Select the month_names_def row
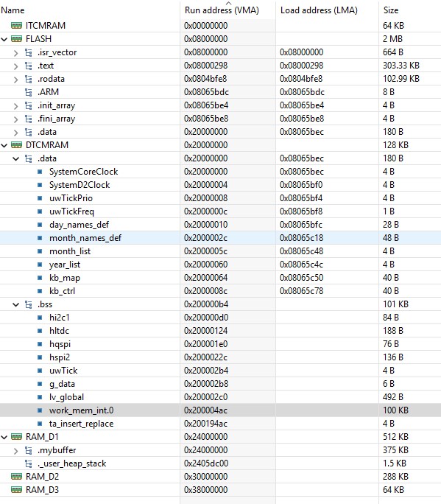 (x=220, y=238)
